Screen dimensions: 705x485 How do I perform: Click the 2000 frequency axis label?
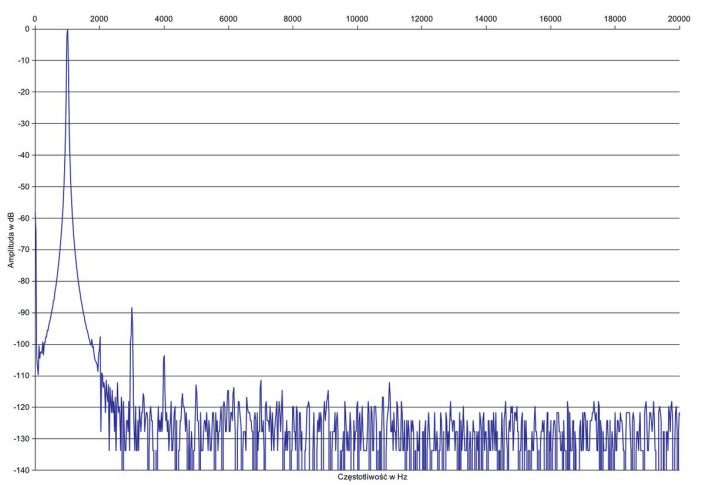pos(100,19)
